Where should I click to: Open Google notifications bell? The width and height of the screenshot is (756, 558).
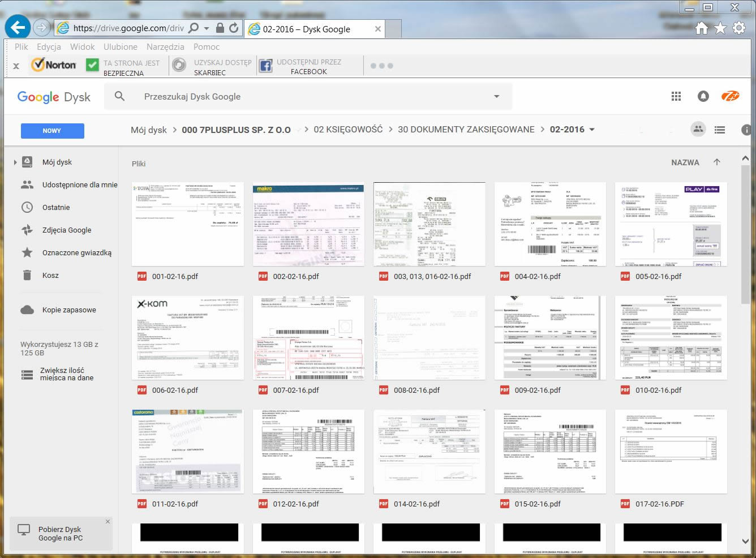point(703,97)
